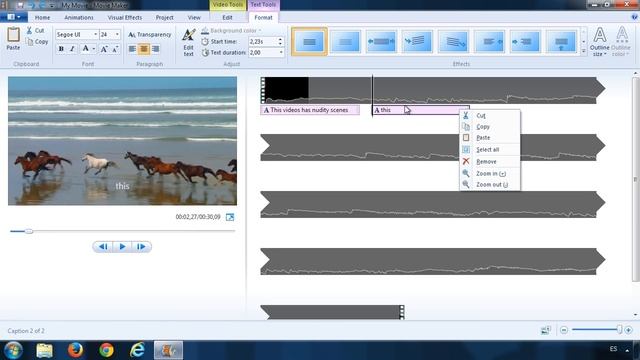The image size is (640, 360).
Task: Select the second text effect thumbnail
Action: pos(345,41)
